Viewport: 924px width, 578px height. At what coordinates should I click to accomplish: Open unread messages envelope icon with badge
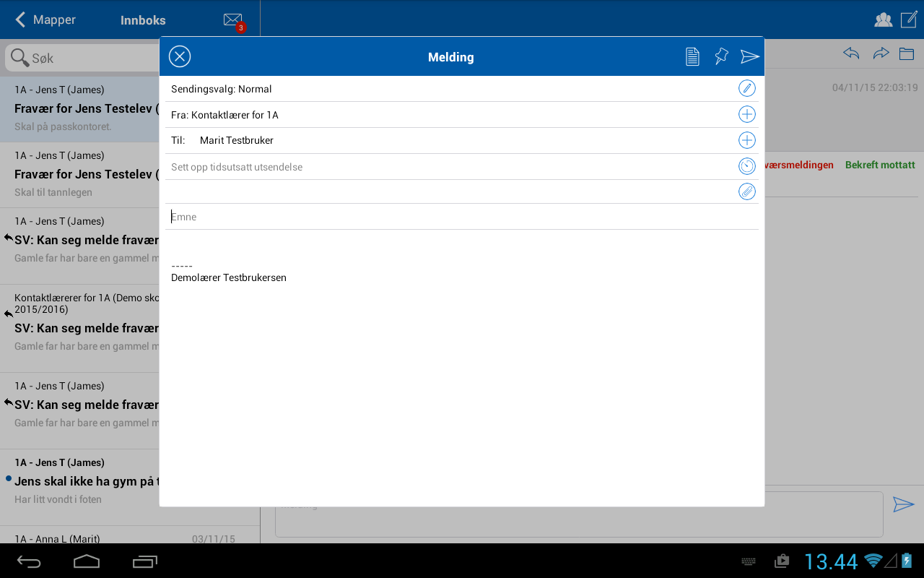tap(234, 22)
